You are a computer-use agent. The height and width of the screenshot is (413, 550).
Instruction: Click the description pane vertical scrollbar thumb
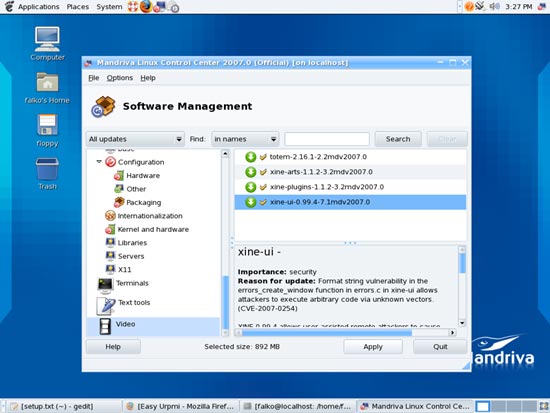coord(462,264)
